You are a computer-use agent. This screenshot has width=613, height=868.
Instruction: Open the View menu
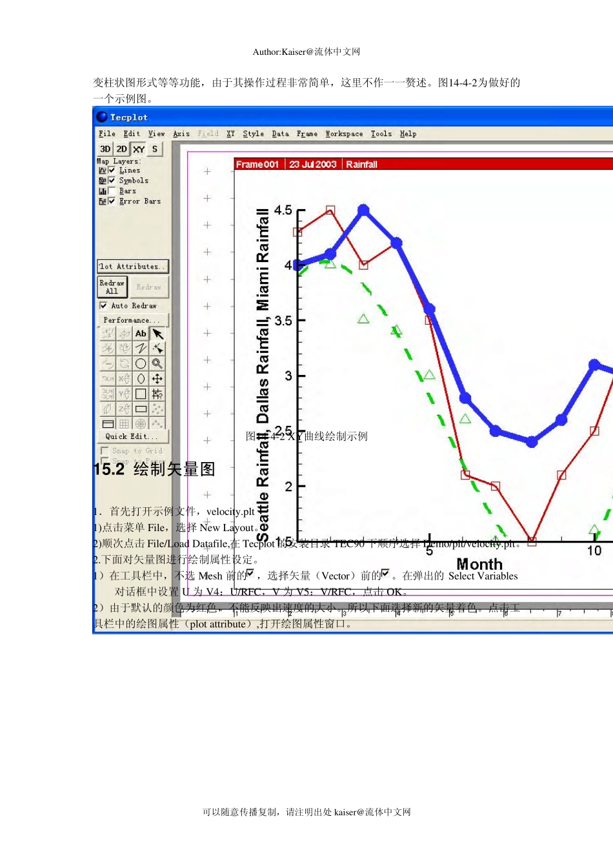point(156,134)
